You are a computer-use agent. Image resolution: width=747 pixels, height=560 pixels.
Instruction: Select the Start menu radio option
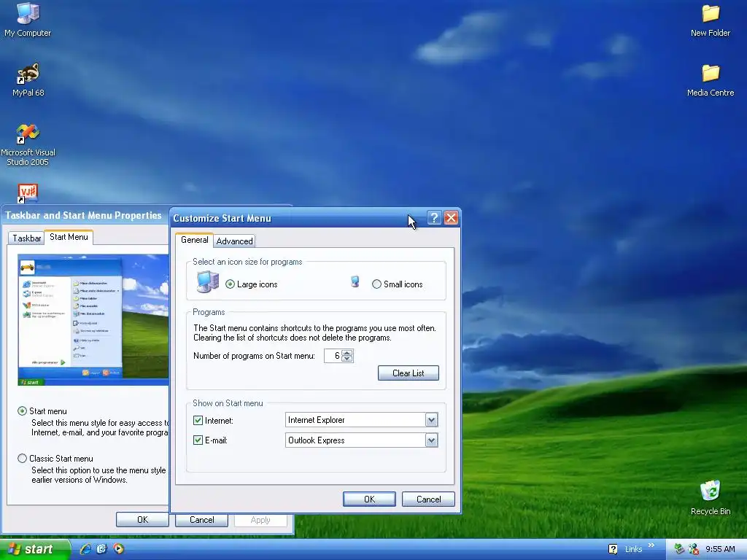(22, 411)
